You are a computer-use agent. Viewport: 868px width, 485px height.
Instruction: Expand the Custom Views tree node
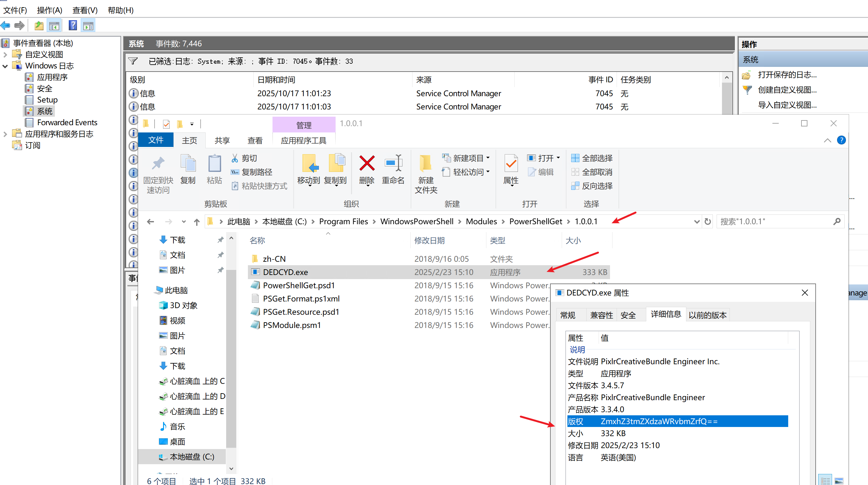click(x=5, y=55)
